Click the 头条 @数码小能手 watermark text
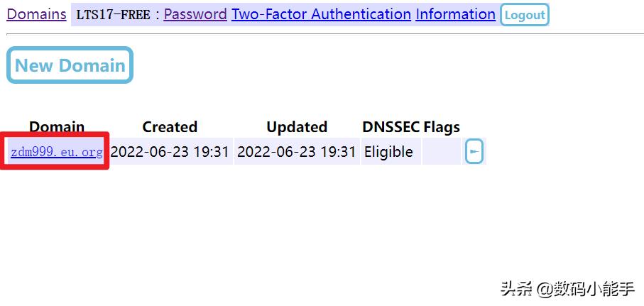 coord(567,289)
